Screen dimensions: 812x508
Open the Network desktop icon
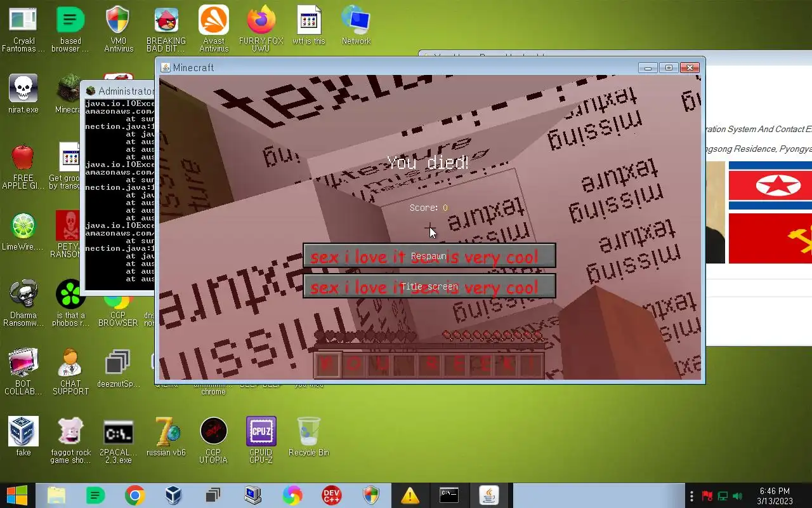356,25
